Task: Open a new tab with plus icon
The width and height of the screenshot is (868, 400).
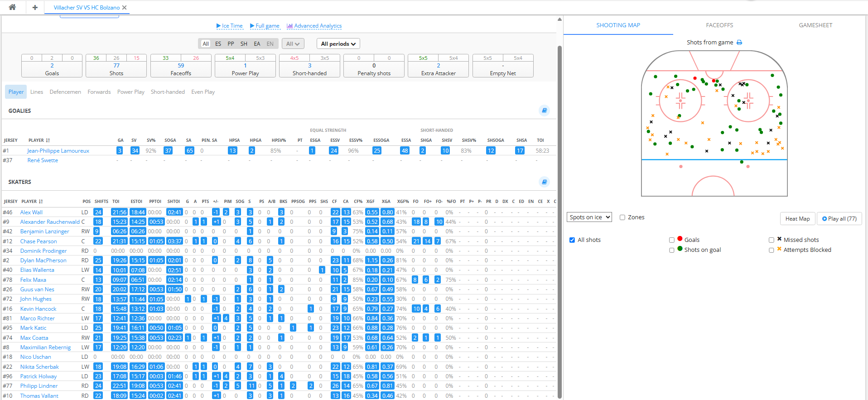Action: [35, 7]
